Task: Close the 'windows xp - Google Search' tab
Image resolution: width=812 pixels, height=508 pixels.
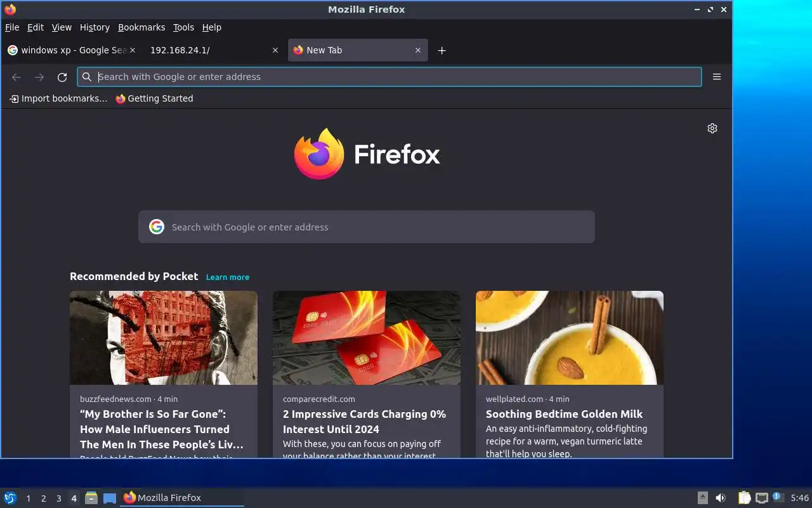Action: point(133,50)
